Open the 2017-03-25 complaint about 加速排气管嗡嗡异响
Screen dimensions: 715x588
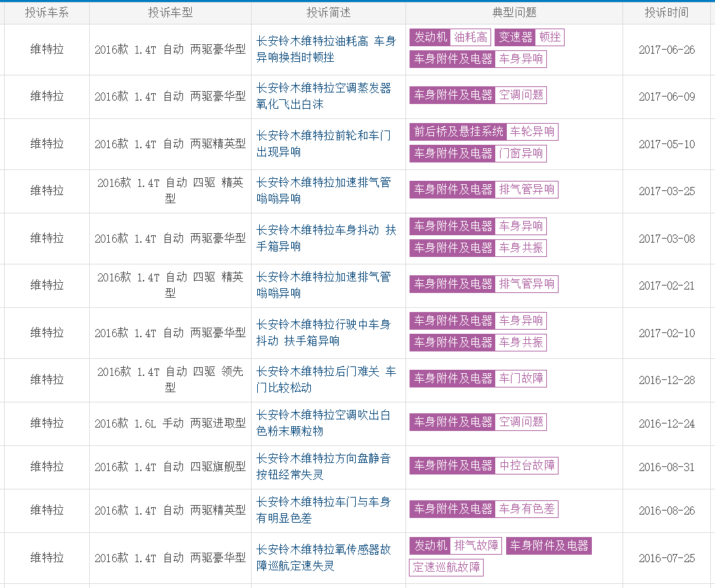tap(324, 190)
